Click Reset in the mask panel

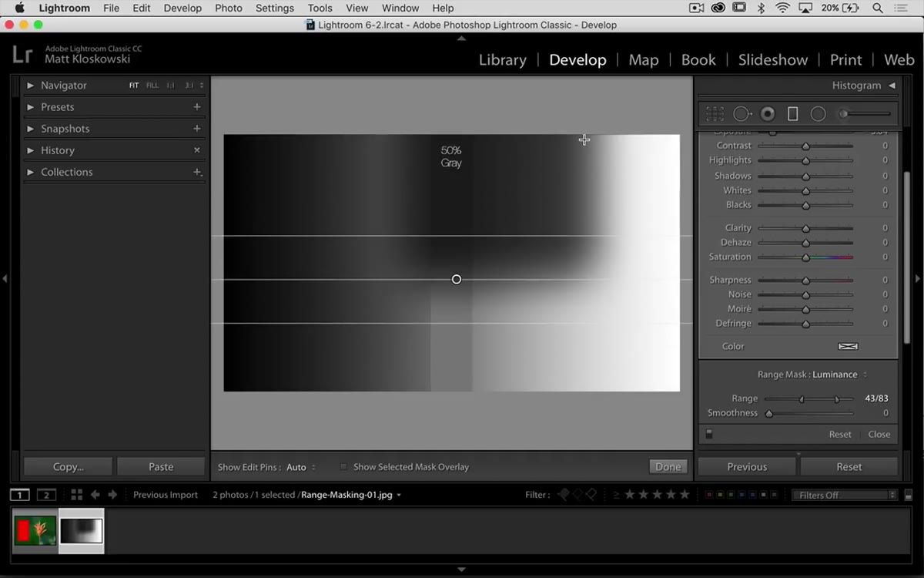click(840, 435)
